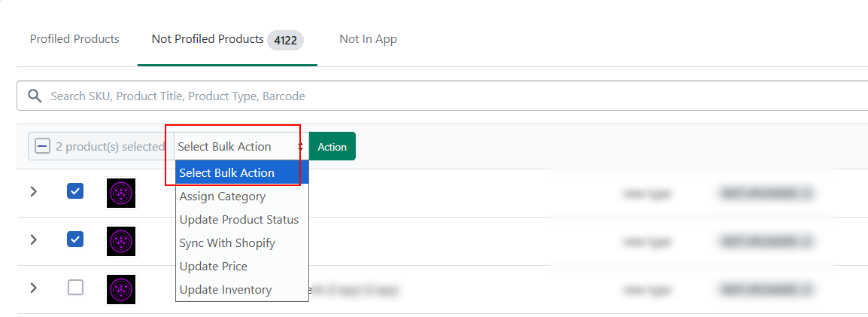Expand the first product row chevron
Screen dimensions: 868x317
tap(34, 192)
